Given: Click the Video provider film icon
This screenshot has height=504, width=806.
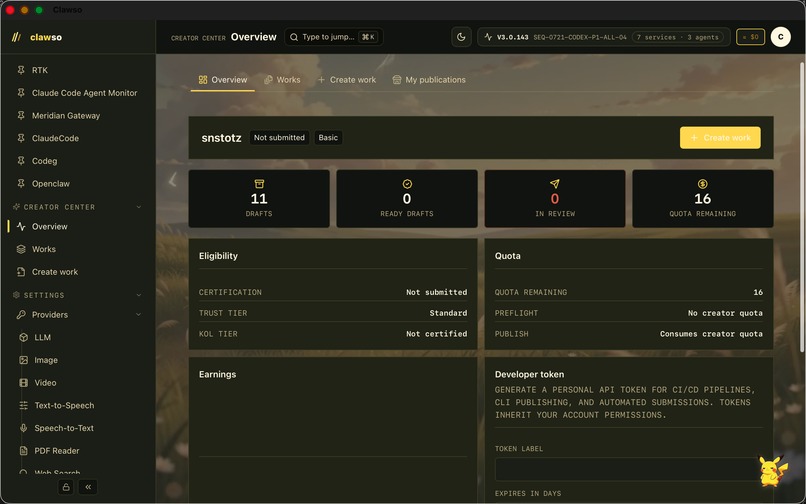Looking at the screenshot, I should [x=23, y=383].
